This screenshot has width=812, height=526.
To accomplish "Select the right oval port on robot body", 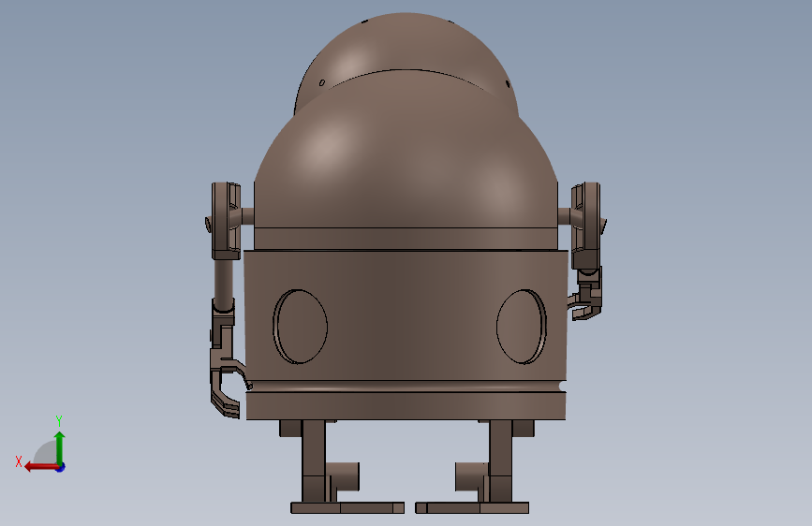I will 522,327.
